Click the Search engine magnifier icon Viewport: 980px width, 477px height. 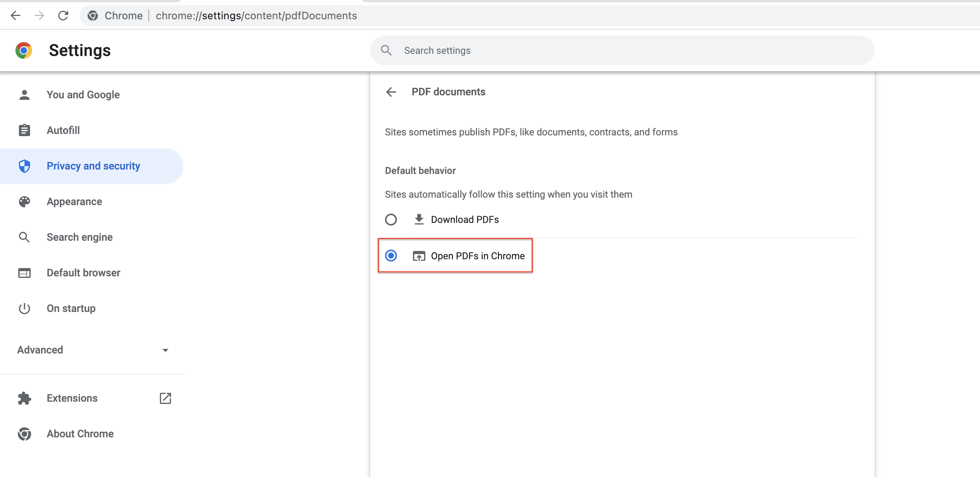(x=24, y=237)
